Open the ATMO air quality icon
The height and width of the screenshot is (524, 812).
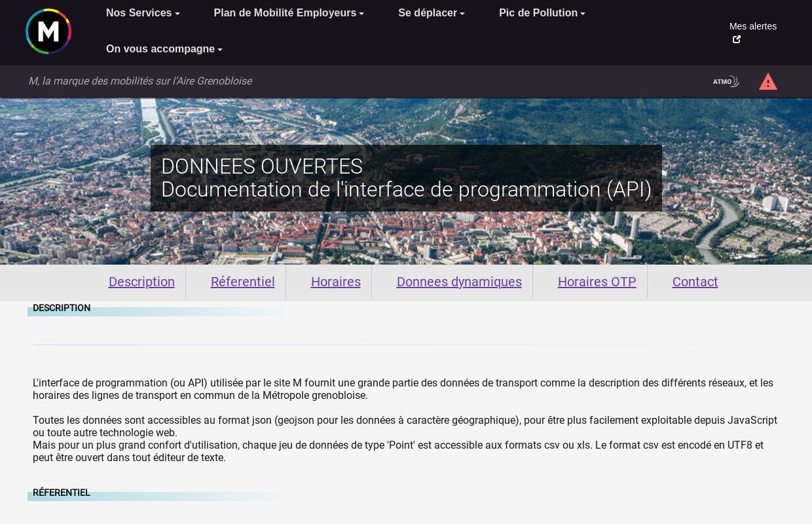pos(726,81)
